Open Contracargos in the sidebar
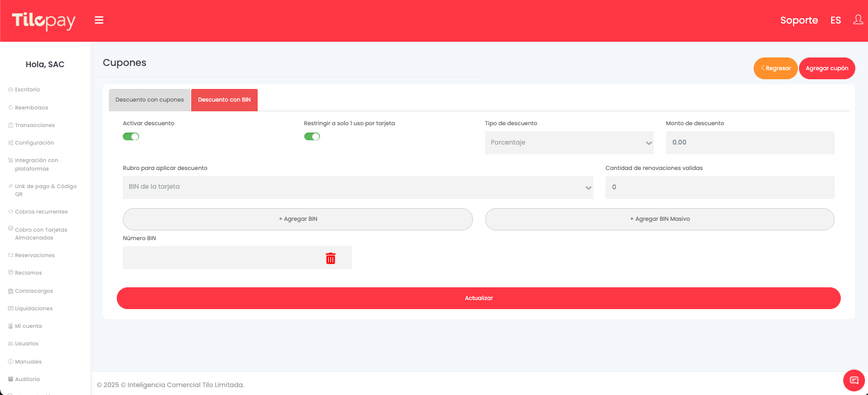Image resolution: width=868 pixels, height=395 pixels. pos(34,291)
